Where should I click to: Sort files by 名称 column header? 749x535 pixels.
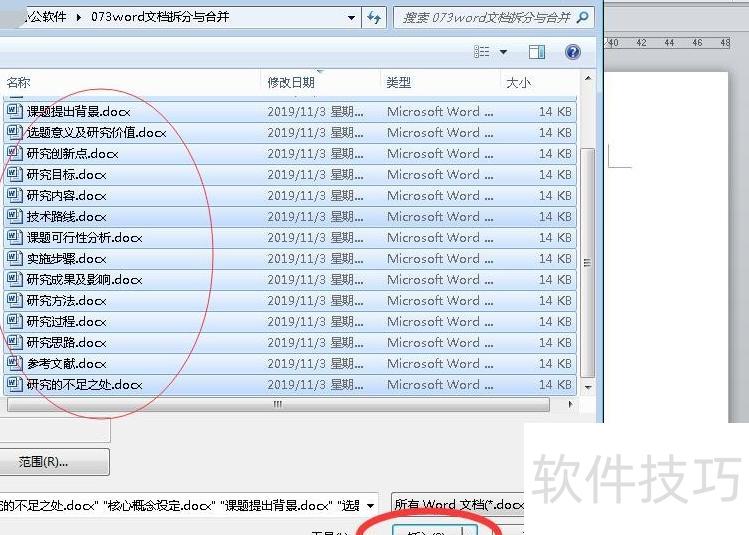pos(19,83)
